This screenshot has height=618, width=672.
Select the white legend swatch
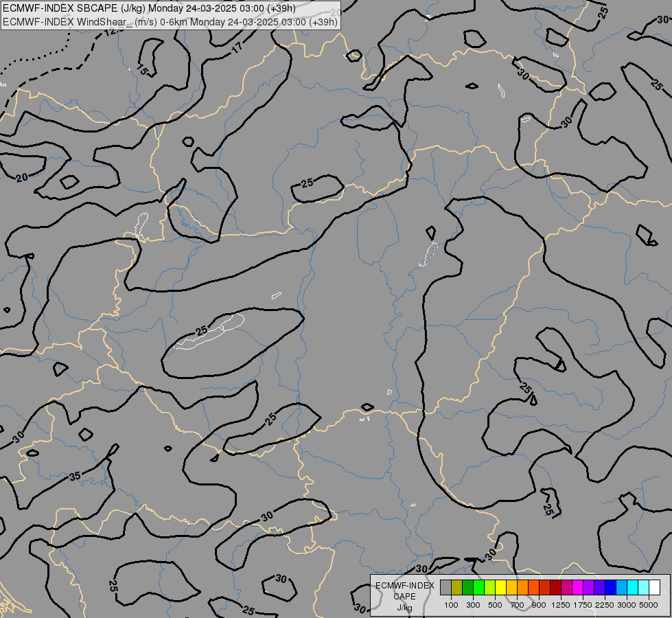654,587
